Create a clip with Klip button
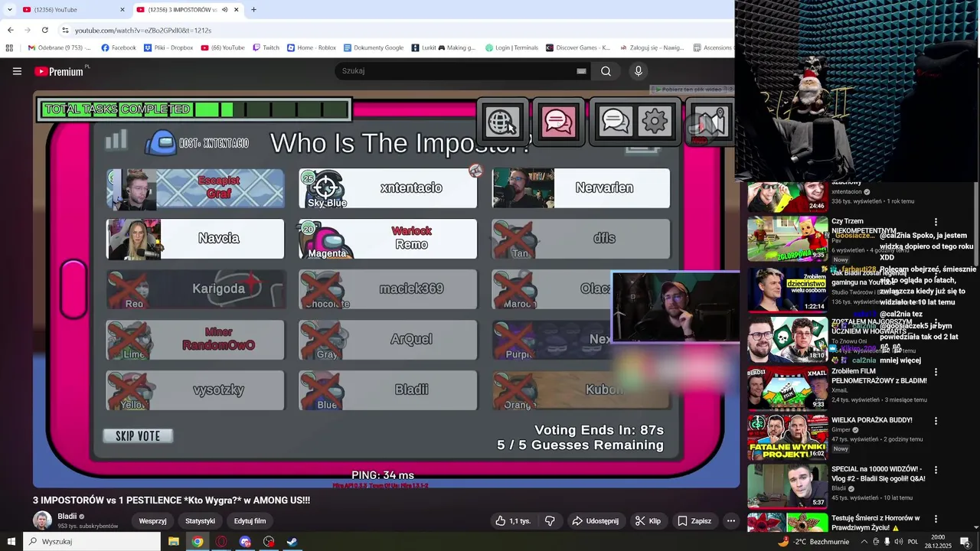The image size is (980, 551). tap(648, 521)
